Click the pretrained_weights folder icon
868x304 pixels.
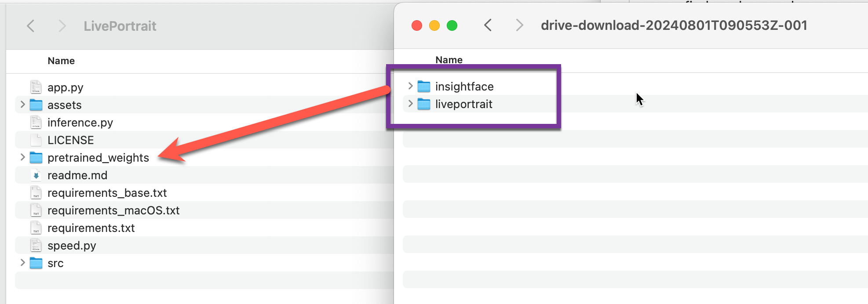pos(36,157)
